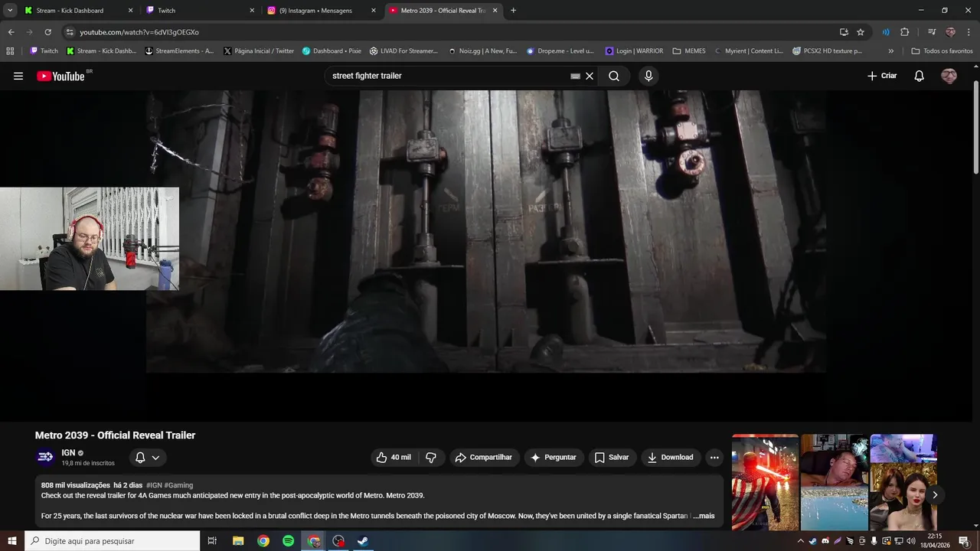Screen dimensions: 980x551
Task: Open the Criar menu
Action: tap(882, 76)
